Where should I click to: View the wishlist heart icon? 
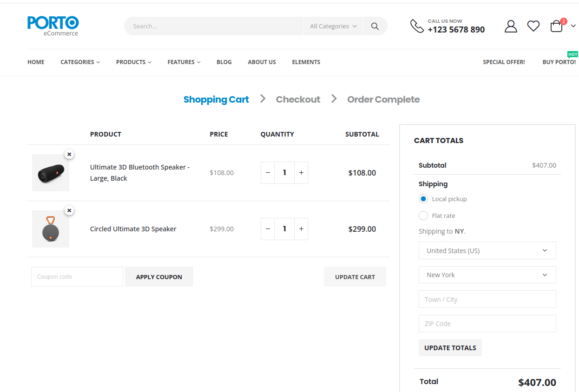(533, 26)
